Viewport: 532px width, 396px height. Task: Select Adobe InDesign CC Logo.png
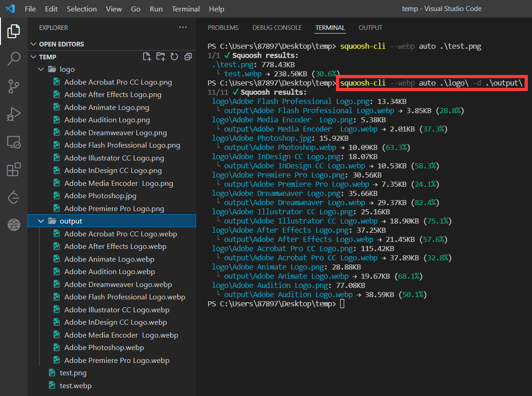(x=113, y=171)
